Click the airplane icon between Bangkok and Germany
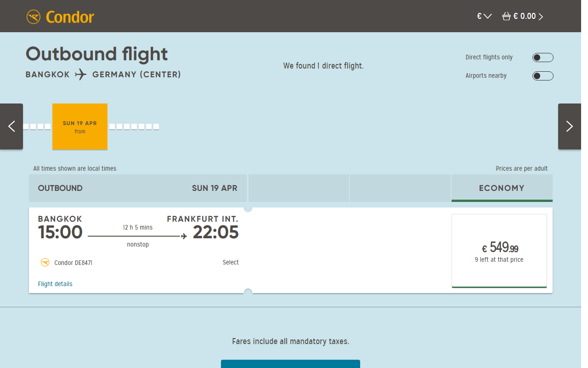Viewport: 588px width, 368px height. [81, 74]
